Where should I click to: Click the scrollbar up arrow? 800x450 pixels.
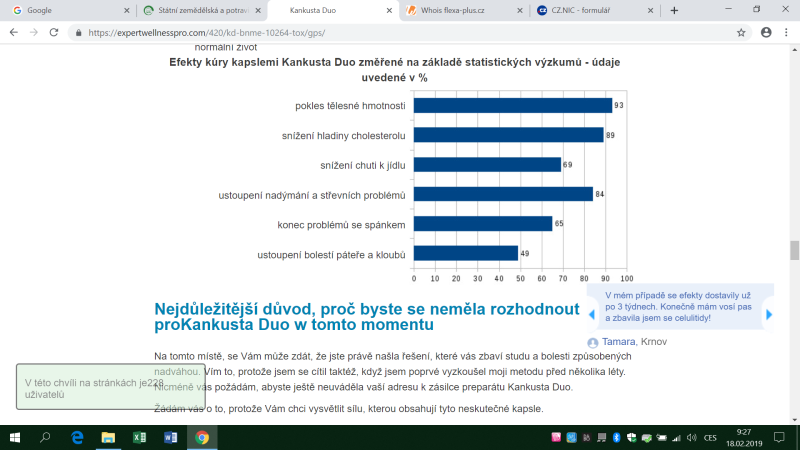(x=794, y=49)
